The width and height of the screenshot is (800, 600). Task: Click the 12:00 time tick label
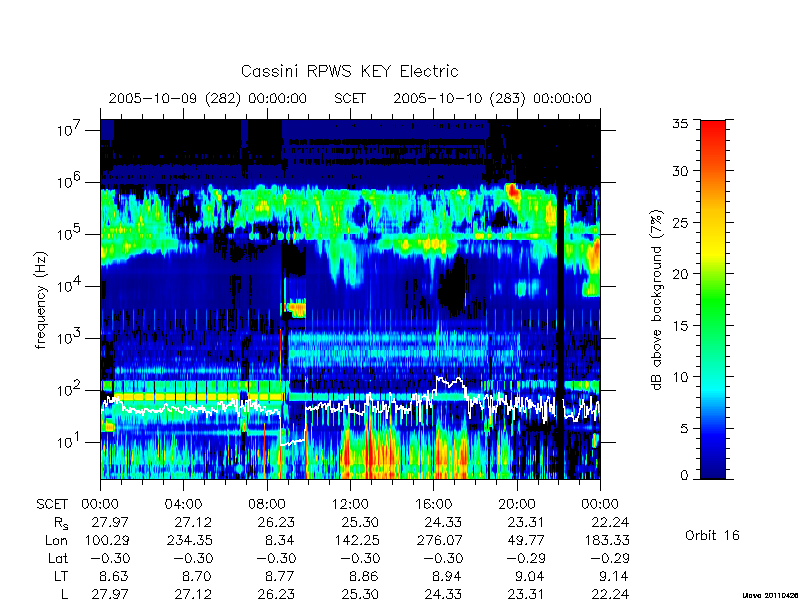(350, 504)
